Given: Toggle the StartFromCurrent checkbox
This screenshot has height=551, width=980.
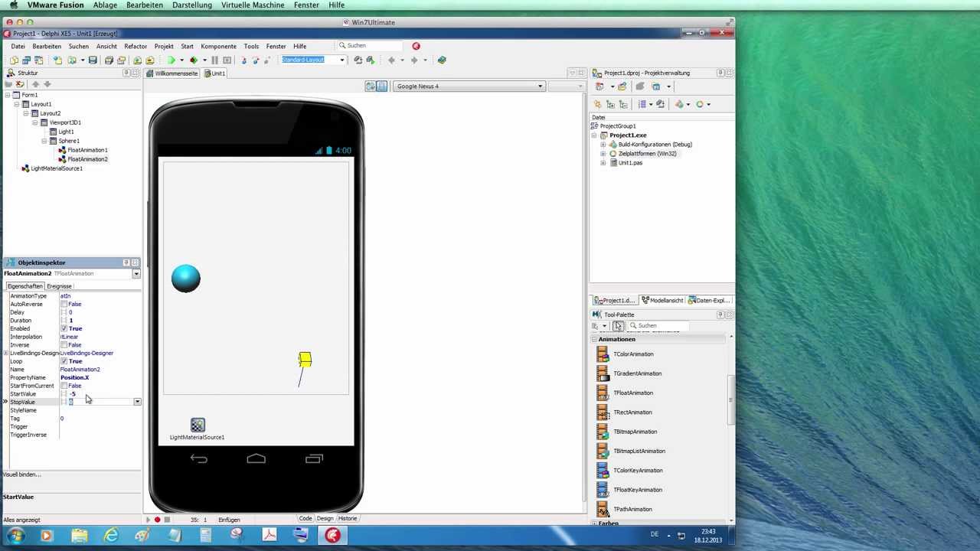Looking at the screenshot, I should [64, 386].
